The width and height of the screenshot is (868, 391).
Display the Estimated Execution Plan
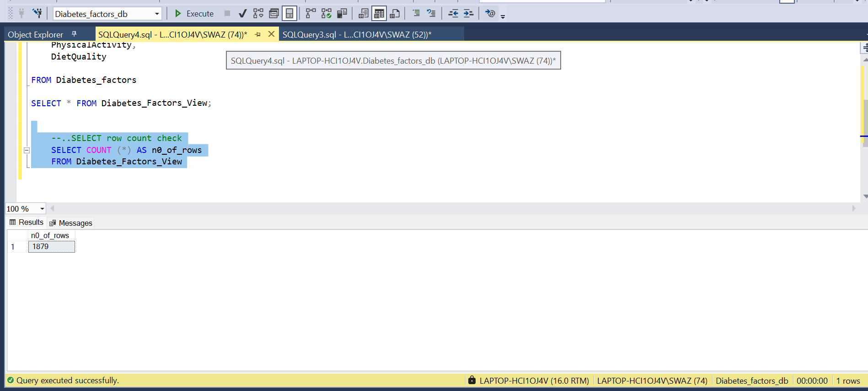click(258, 13)
